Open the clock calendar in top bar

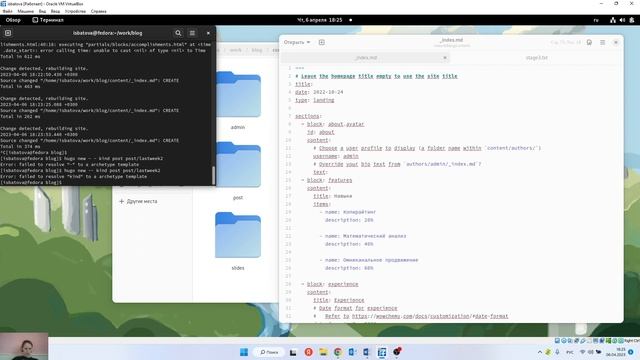click(x=320, y=20)
